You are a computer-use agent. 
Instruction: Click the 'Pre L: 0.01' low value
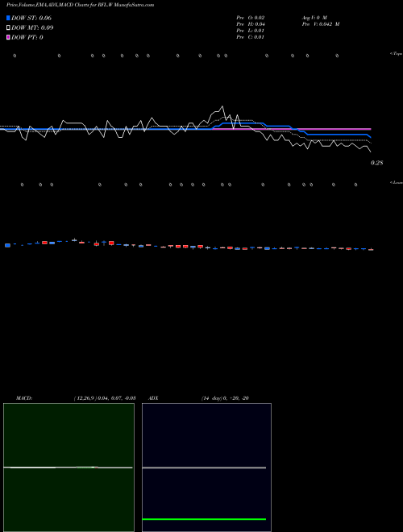pyautogui.click(x=251, y=31)
